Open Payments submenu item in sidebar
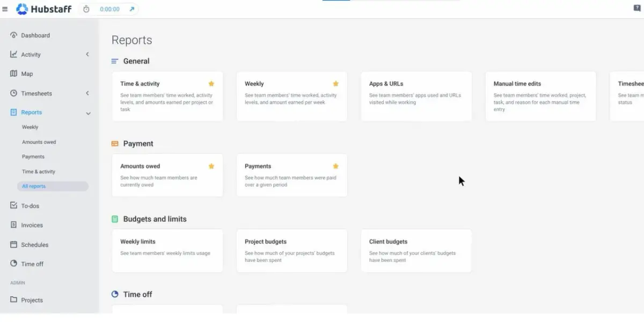Image resolution: width=644 pixels, height=322 pixels. [x=33, y=157]
